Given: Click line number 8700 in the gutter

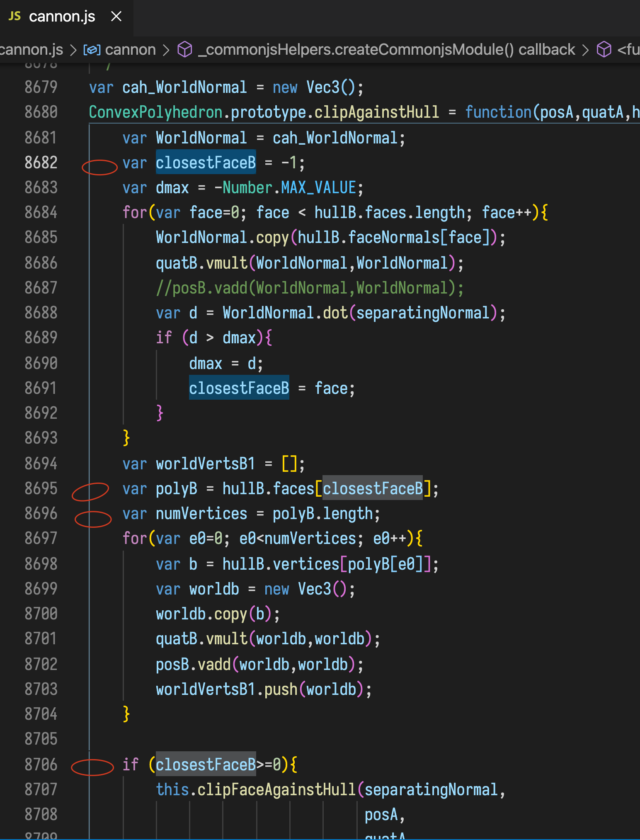Looking at the screenshot, I should coord(41,614).
